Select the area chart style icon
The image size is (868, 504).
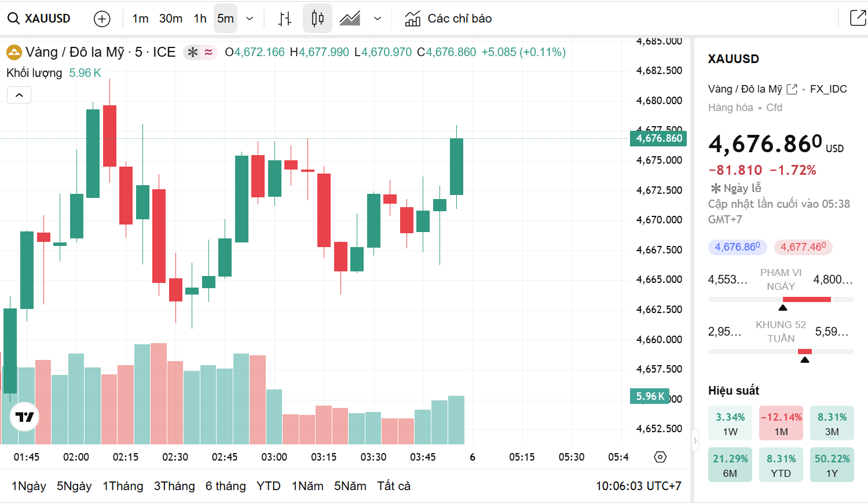(x=350, y=19)
